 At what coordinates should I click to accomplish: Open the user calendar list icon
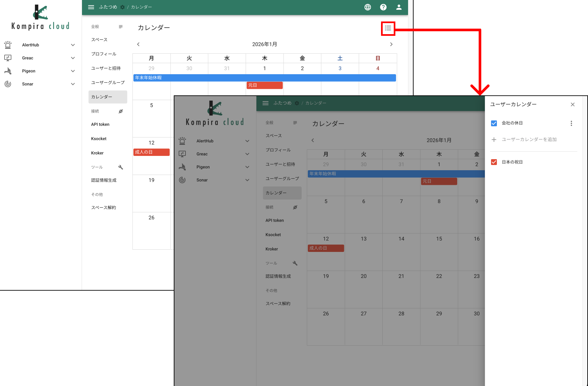click(x=388, y=28)
